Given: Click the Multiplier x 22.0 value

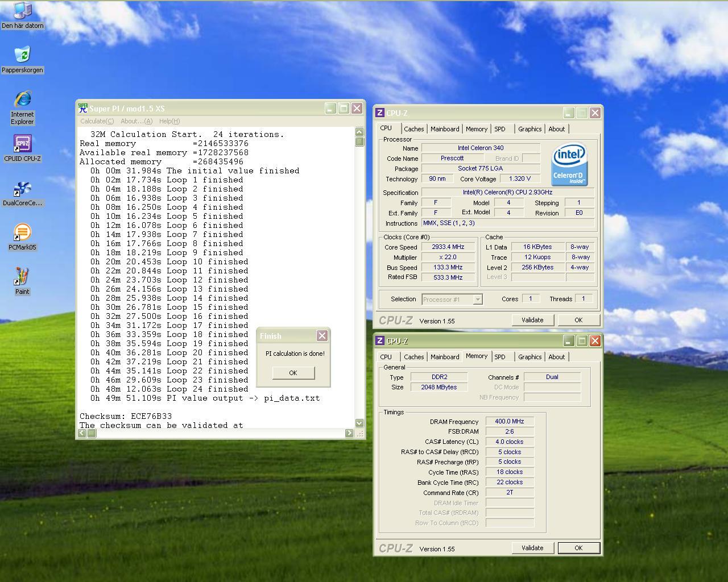Looking at the screenshot, I should coord(448,257).
